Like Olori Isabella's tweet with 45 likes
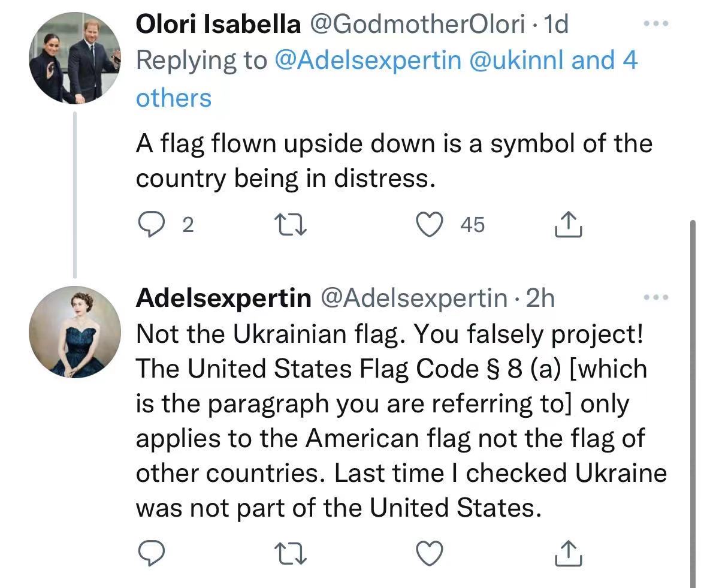701x588 pixels. pyautogui.click(x=429, y=225)
